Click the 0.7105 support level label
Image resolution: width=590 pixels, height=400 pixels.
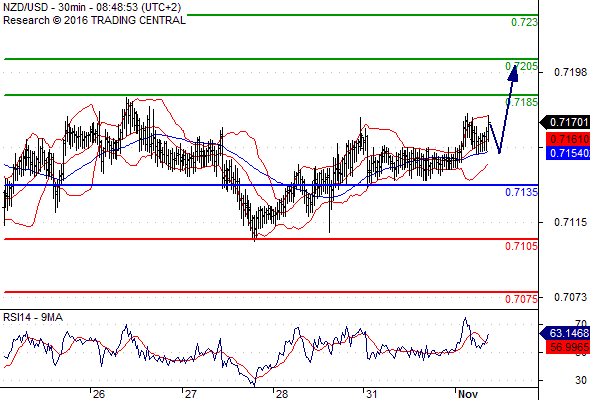(521, 246)
